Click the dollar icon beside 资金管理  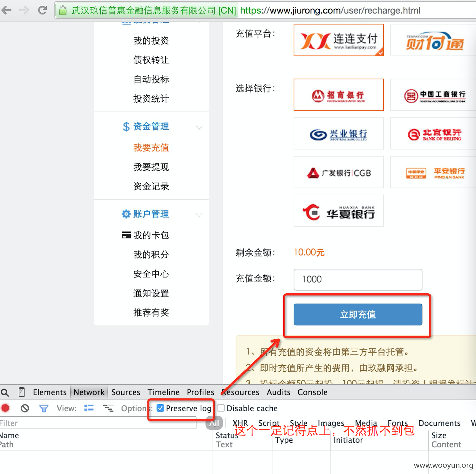click(126, 127)
